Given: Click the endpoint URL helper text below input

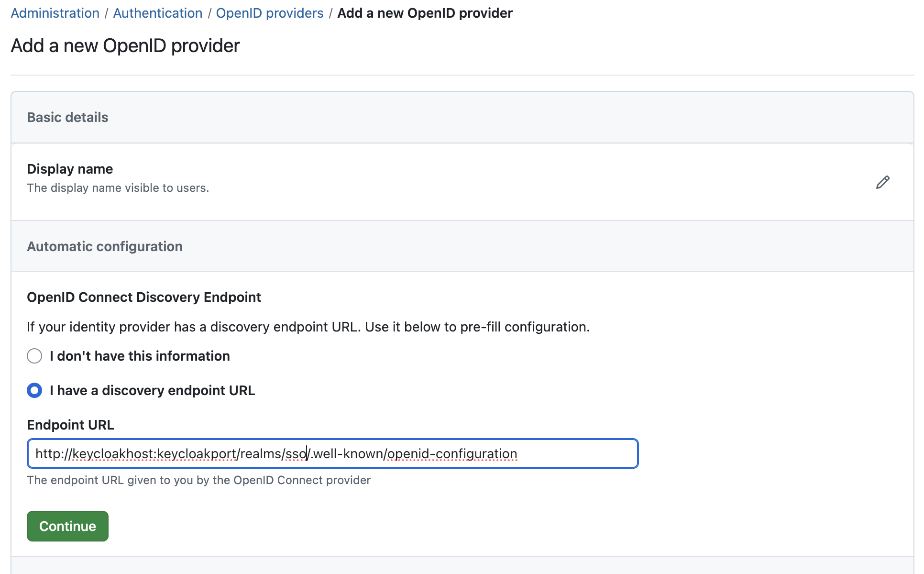Looking at the screenshot, I should pyautogui.click(x=199, y=480).
